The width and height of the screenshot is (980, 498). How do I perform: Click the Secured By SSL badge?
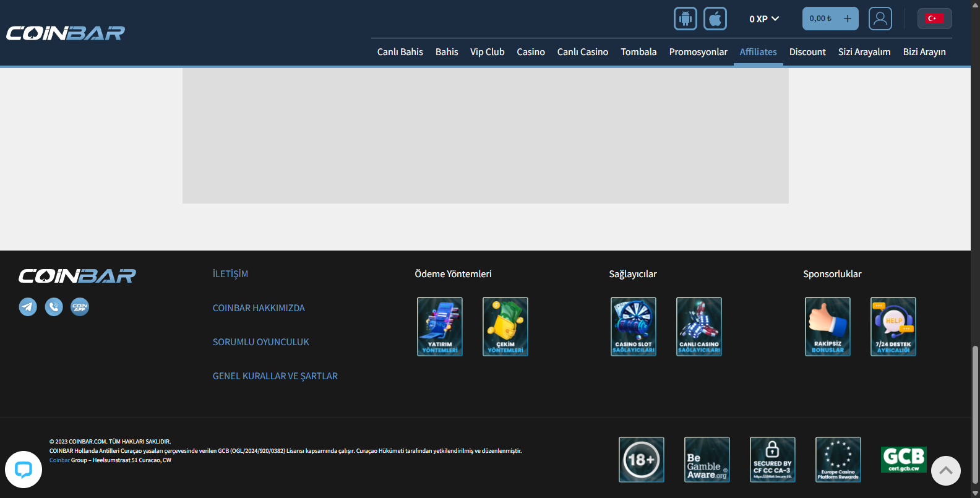coord(773,460)
